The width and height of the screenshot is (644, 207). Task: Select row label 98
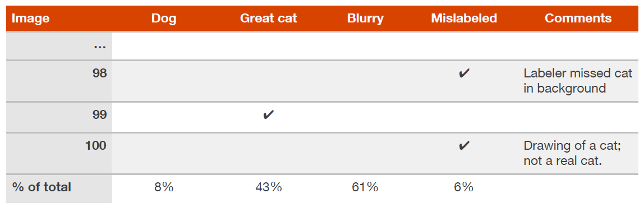coord(100,73)
